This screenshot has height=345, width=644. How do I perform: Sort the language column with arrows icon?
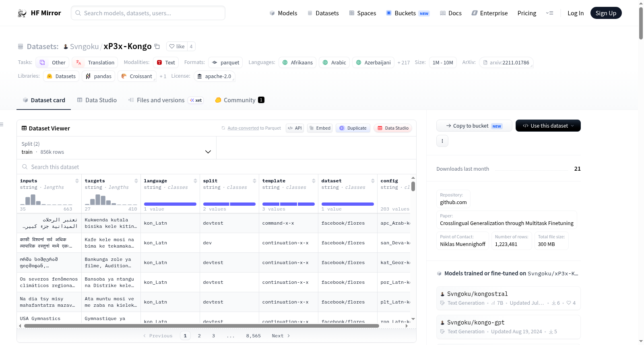coord(195,181)
